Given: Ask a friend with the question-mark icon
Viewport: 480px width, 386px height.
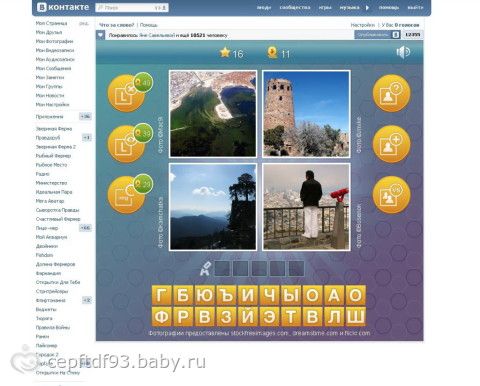Looking at the screenshot, I should coord(391,93).
